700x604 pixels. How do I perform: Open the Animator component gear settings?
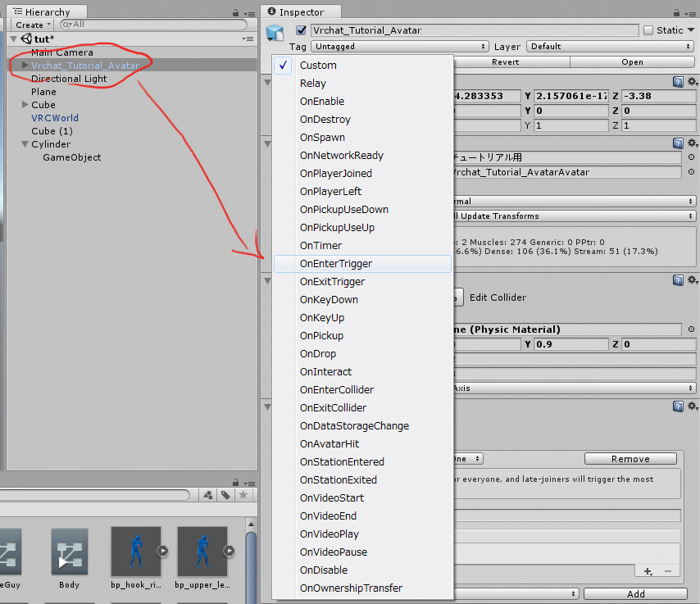click(693, 143)
